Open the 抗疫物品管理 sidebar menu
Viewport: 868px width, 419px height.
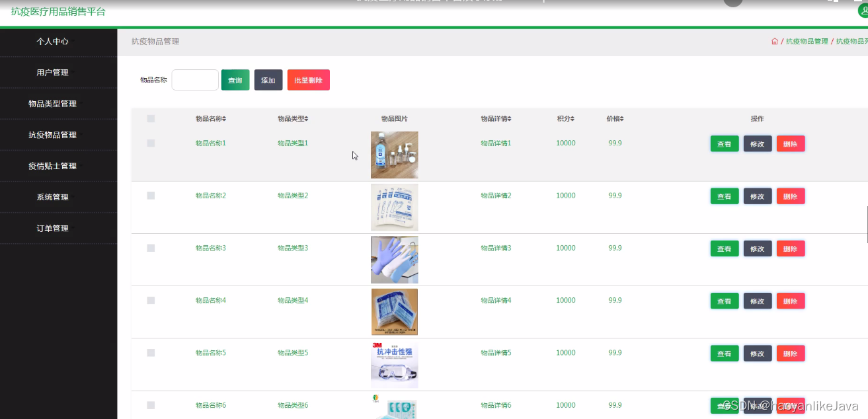pyautogui.click(x=53, y=135)
